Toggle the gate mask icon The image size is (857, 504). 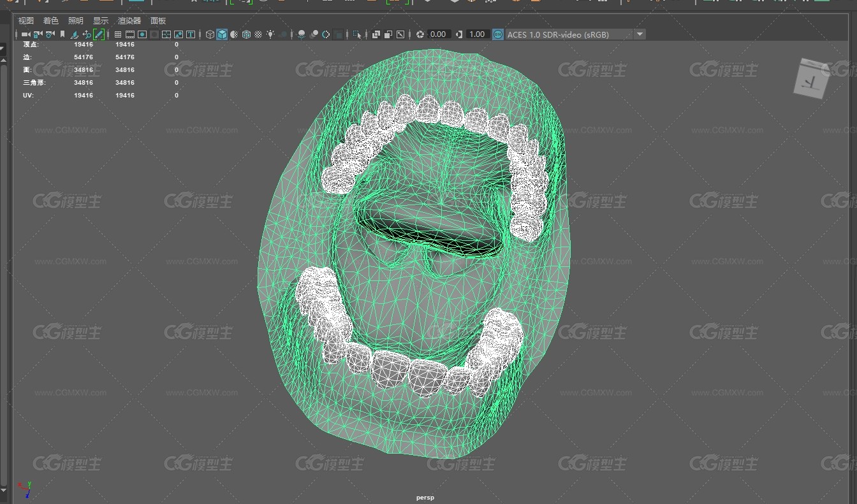154,34
